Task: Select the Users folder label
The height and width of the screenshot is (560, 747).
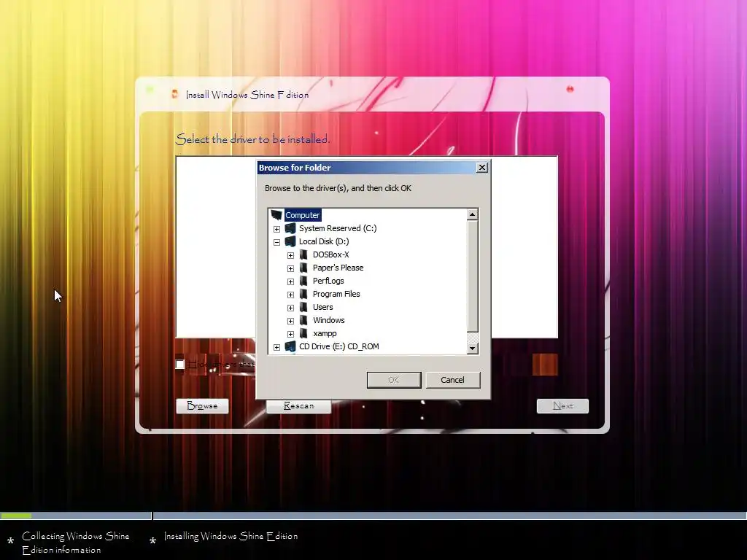Action: [323, 307]
